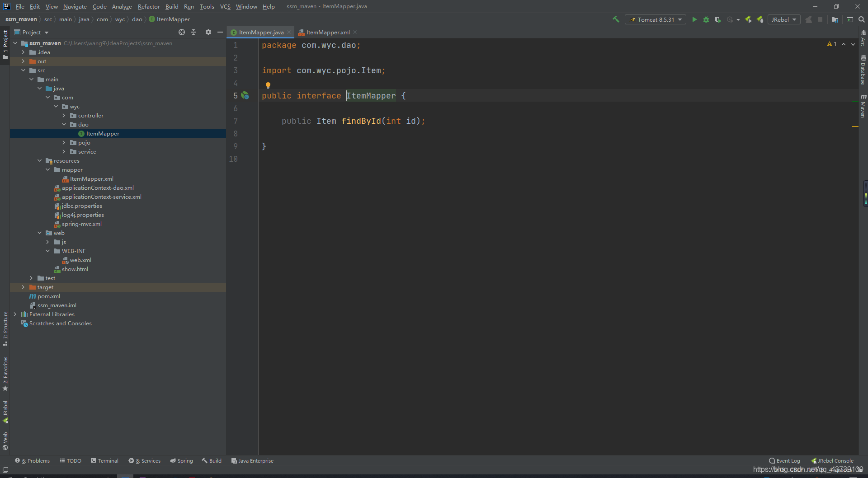
Task: Open the Favorites tool window
Action: (5, 374)
